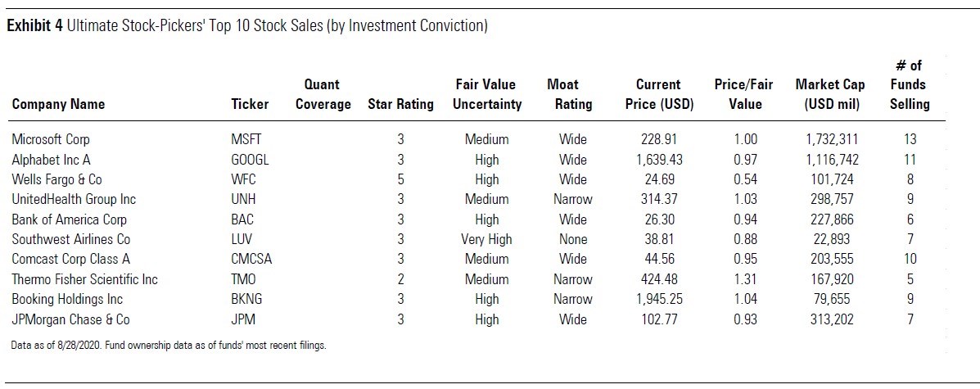The height and width of the screenshot is (389, 980).
Task: Click the Ticker column header
Action: pyautogui.click(x=250, y=104)
